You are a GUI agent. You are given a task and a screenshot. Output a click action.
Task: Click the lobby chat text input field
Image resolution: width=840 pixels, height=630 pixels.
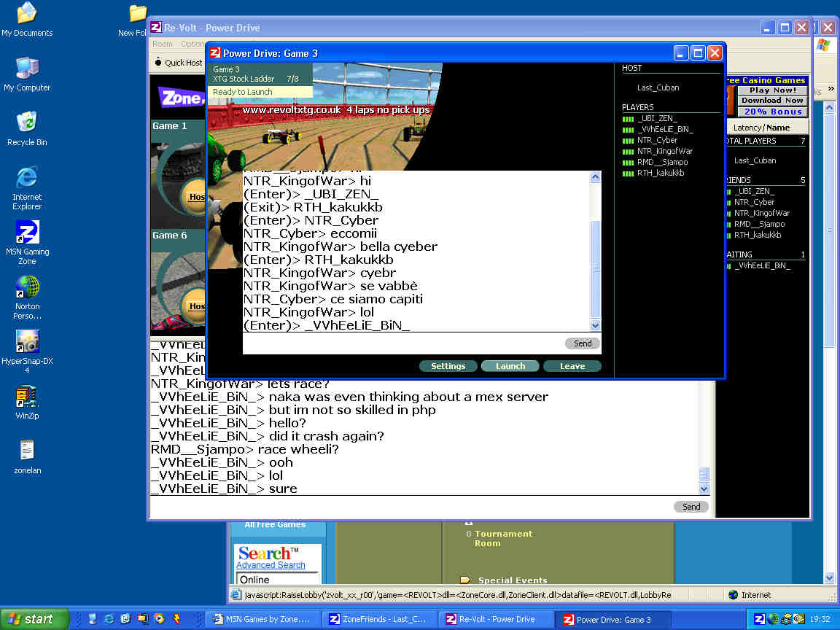[411, 507]
